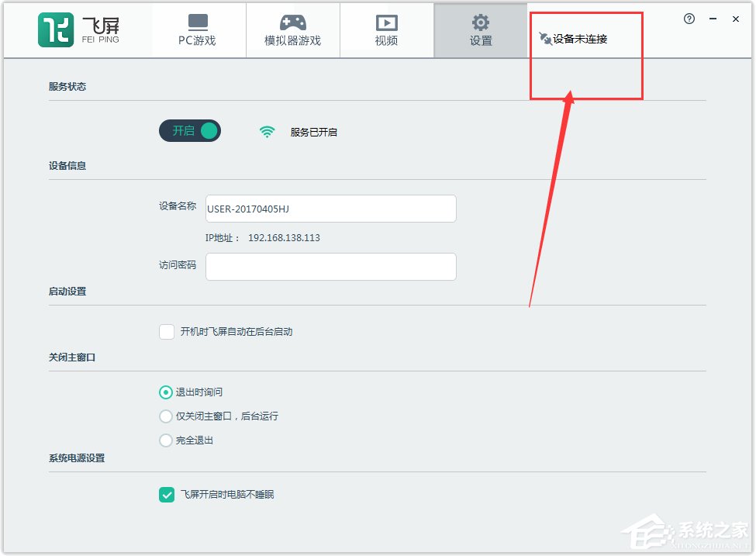The image size is (756, 556).
Task: Minimize the FeiPing window
Action: [713, 19]
